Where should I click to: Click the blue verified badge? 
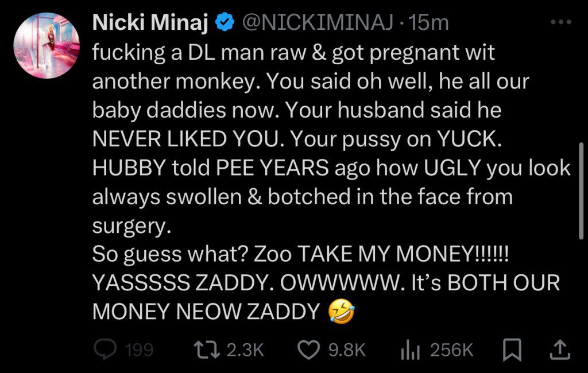point(224,22)
